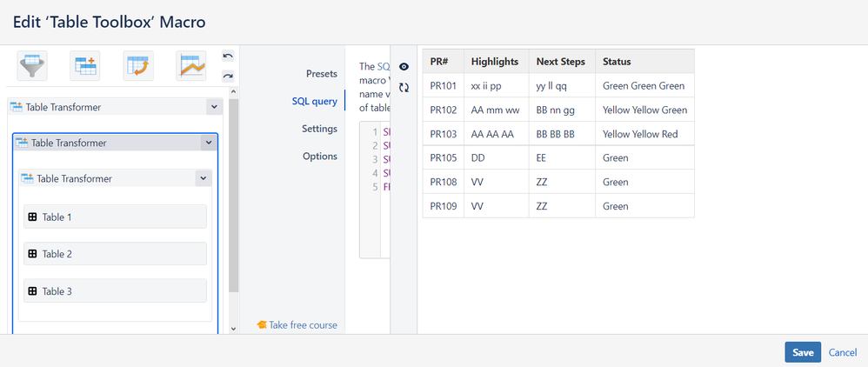The image size is (868, 367).
Task: Click the 'AA mm ww' highlights cell
Action: pos(497,110)
